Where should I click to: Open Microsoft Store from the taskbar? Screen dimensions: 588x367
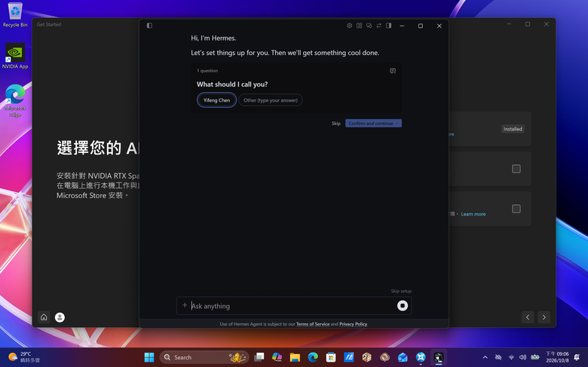coord(331,357)
